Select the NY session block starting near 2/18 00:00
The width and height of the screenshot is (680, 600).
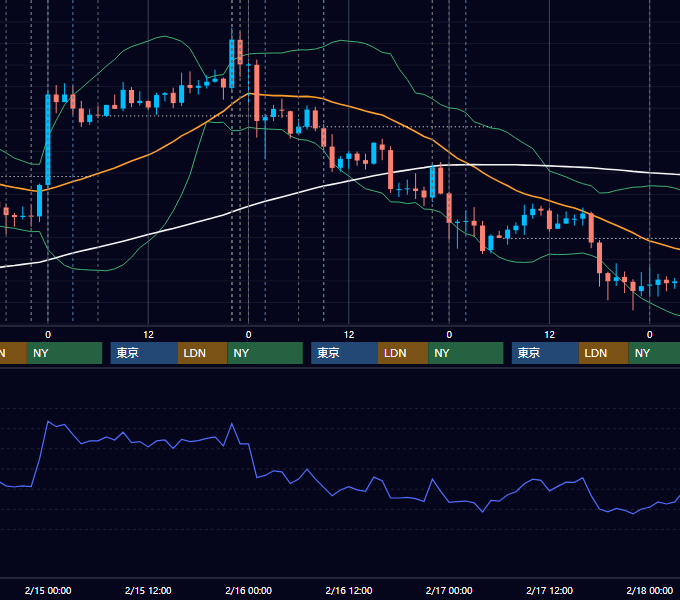[654, 353]
